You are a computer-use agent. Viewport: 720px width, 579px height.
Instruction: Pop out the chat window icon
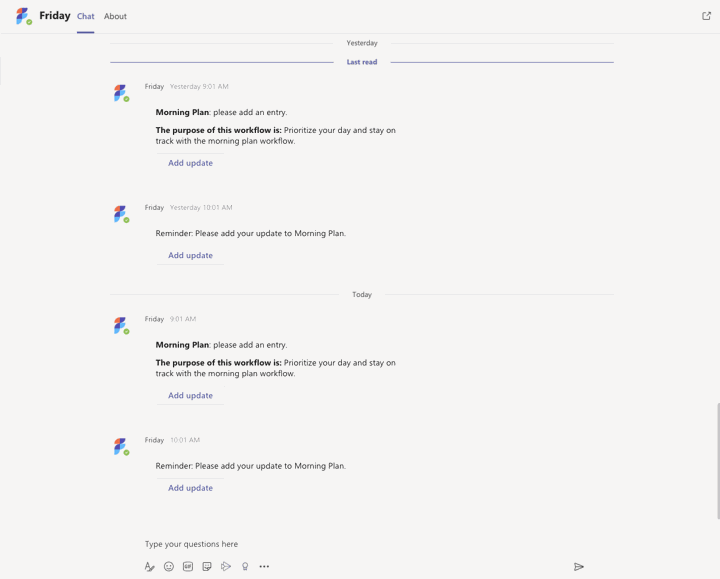tap(706, 16)
